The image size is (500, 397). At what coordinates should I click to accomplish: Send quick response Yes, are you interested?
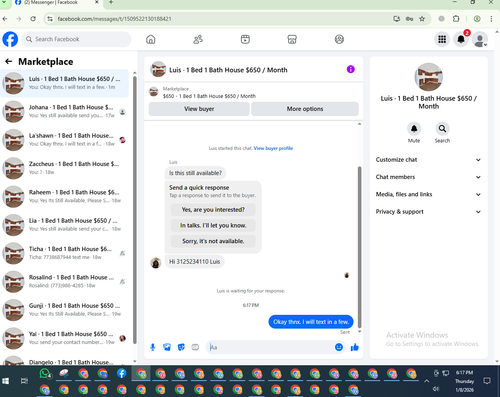click(x=213, y=210)
